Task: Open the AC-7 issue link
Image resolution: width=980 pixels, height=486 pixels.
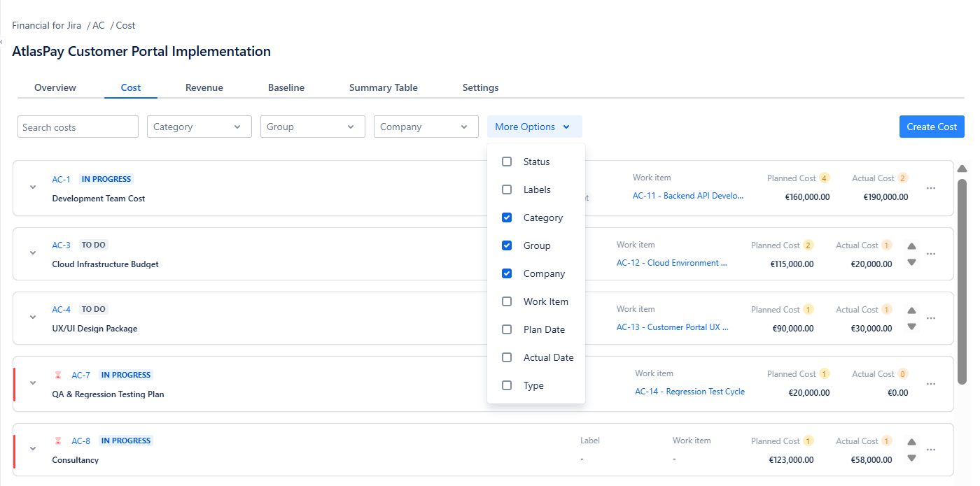Action: 80,375
